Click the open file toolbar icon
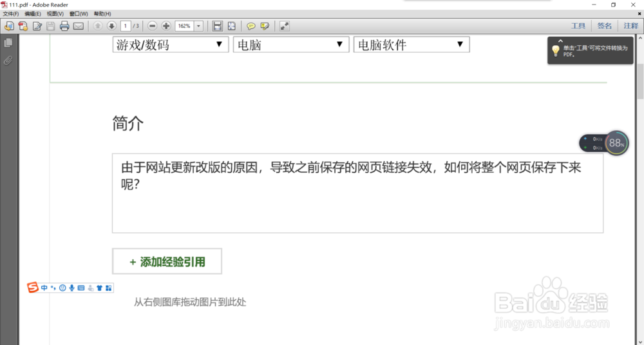Image resolution: width=644 pixels, height=345 pixels. tap(9, 26)
